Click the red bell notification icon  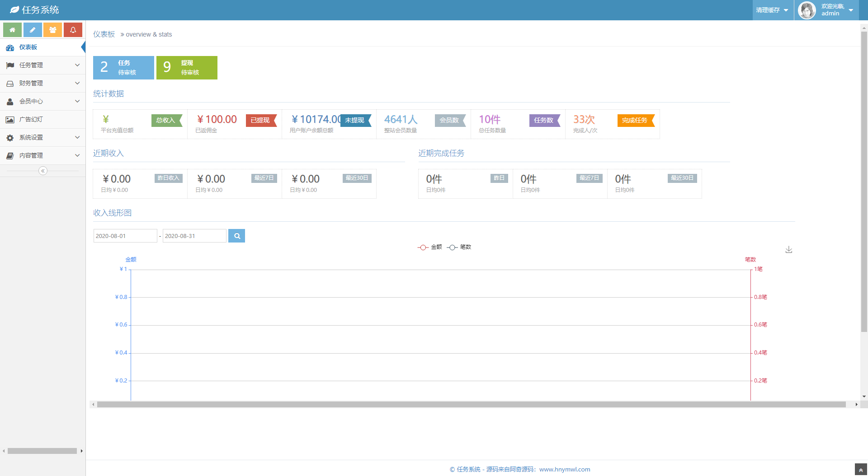tap(73, 30)
